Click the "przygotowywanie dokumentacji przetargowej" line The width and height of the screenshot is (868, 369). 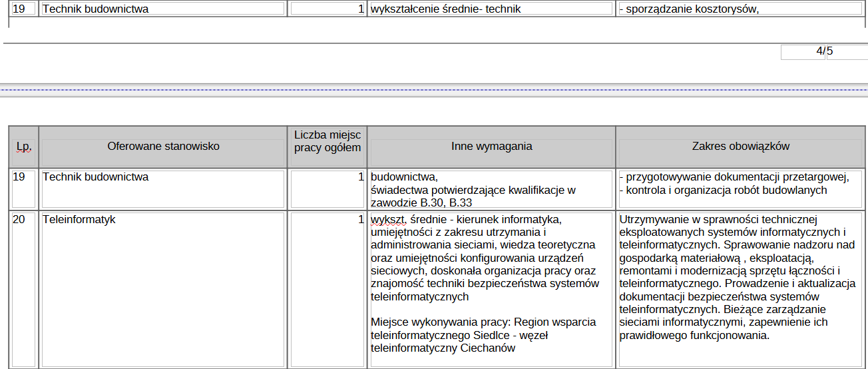coord(734,177)
